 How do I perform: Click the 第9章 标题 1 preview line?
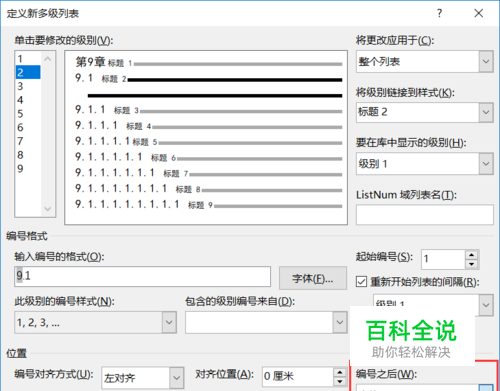(x=209, y=62)
